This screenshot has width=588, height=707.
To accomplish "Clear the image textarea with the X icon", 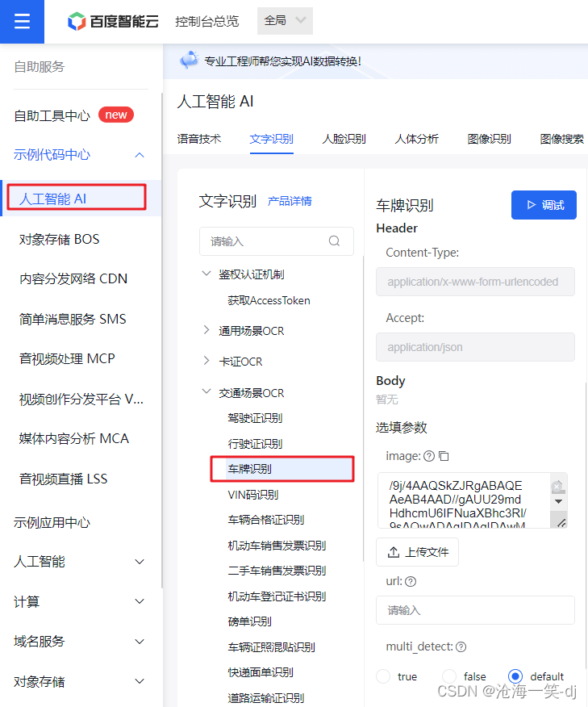I will (x=557, y=486).
